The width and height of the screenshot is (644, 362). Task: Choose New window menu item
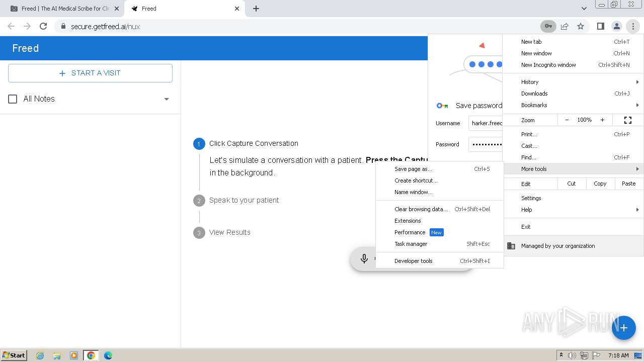573,53
